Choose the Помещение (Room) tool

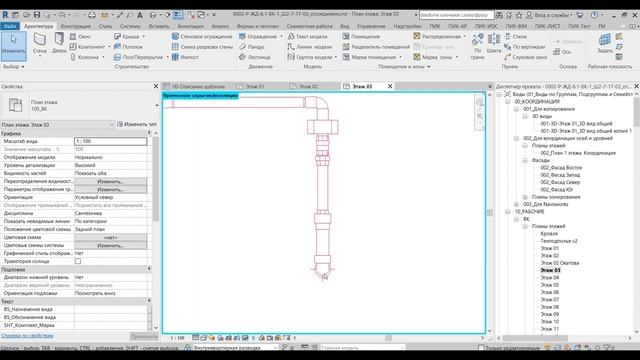tap(361, 36)
